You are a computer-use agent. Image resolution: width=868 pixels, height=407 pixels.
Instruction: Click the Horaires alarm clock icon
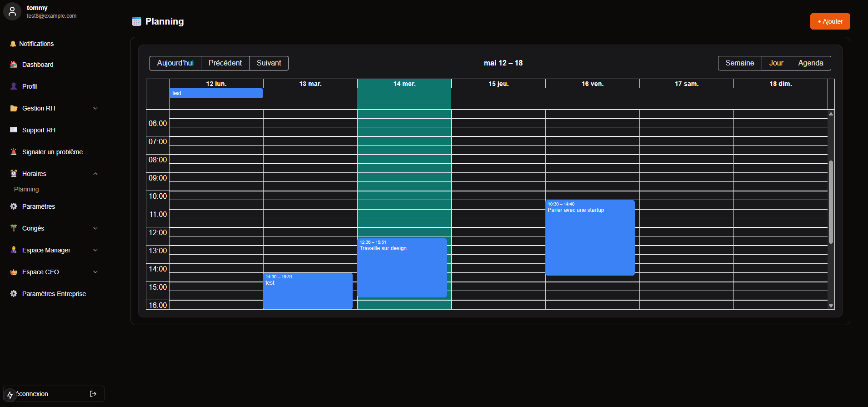[14, 174]
